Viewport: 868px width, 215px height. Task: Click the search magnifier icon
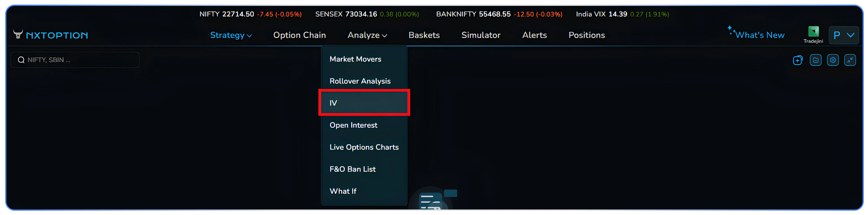pyautogui.click(x=21, y=60)
